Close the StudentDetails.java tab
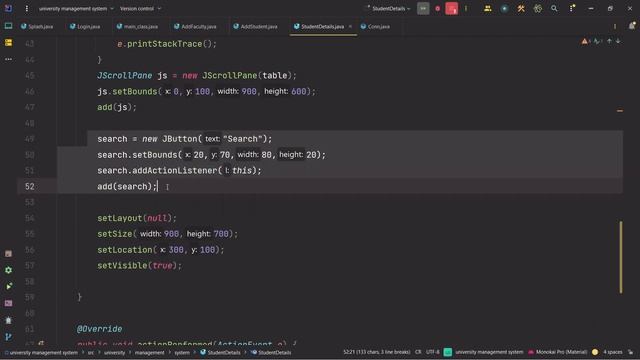 pos(350,27)
